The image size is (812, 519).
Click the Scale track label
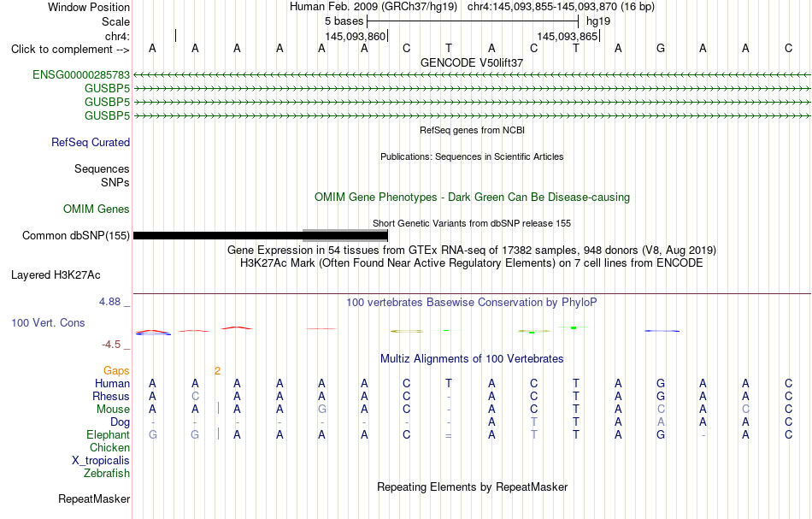pyautogui.click(x=115, y=21)
